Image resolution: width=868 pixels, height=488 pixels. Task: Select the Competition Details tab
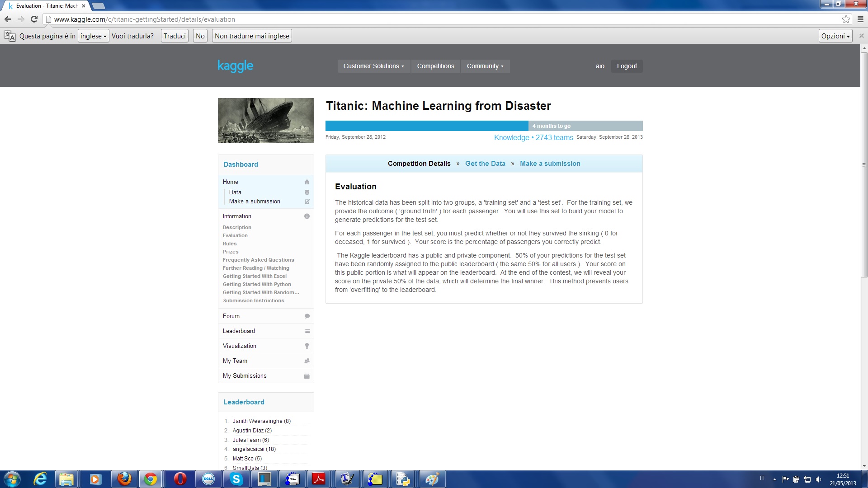(419, 164)
